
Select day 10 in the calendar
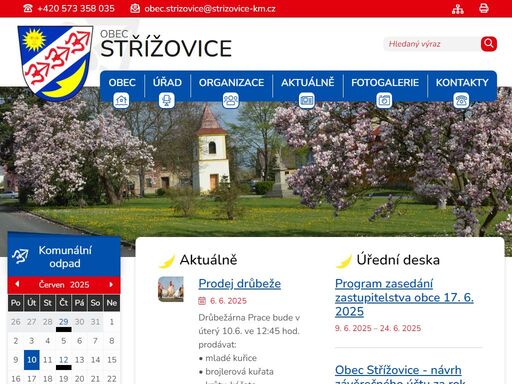pyautogui.click(x=32, y=360)
